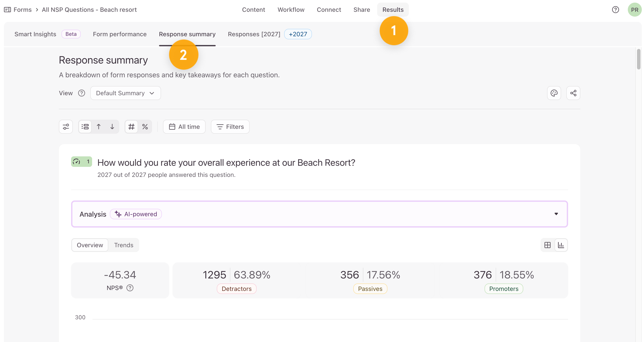Image resolution: width=644 pixels, height=342 pixels.
Task: Open the Filters button
Action: (230, 127)
